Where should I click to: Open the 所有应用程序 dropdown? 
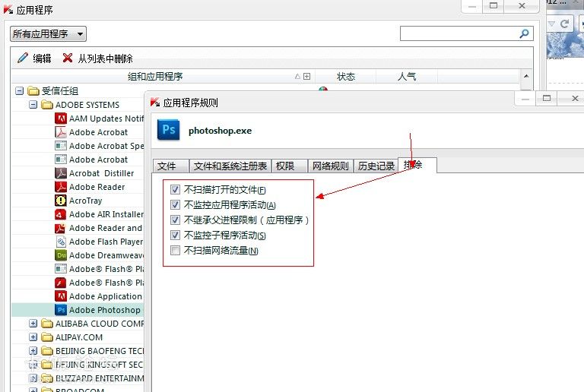point(48,34)
